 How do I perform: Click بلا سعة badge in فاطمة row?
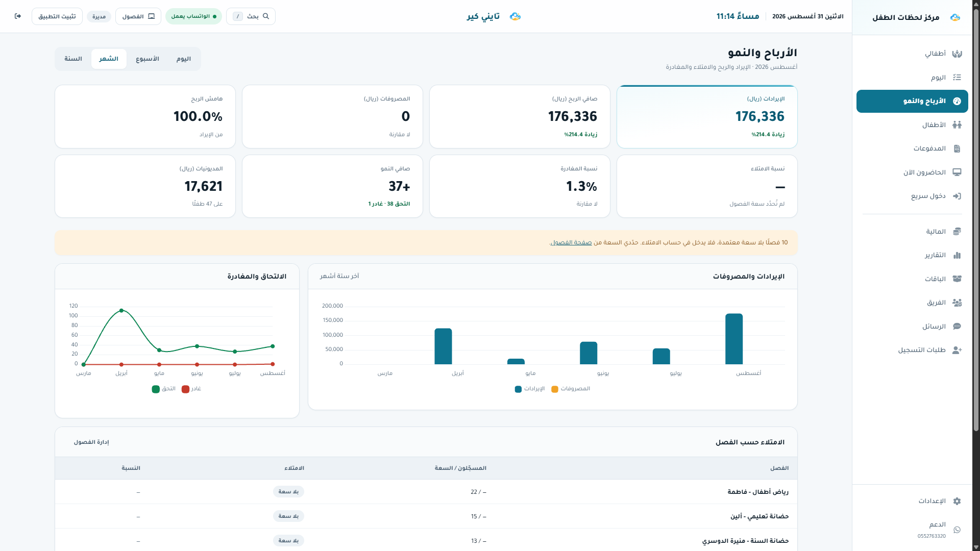(288, 492)
